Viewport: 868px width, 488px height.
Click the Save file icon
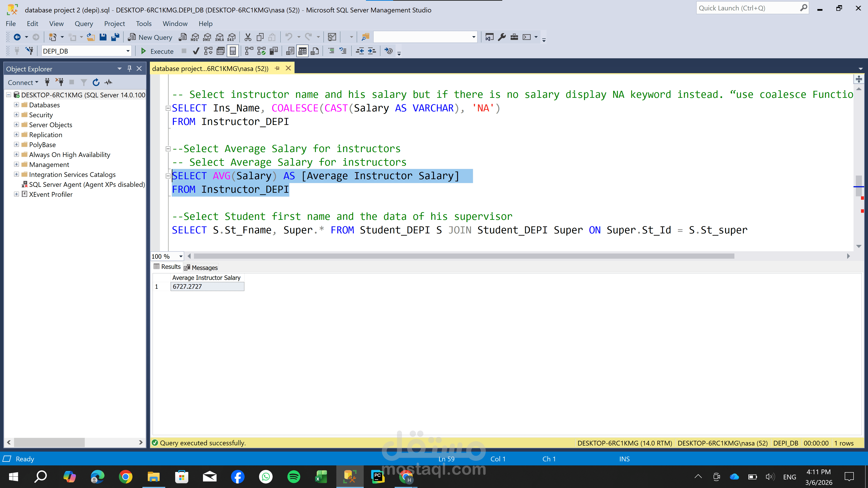[x=103, y=37]
